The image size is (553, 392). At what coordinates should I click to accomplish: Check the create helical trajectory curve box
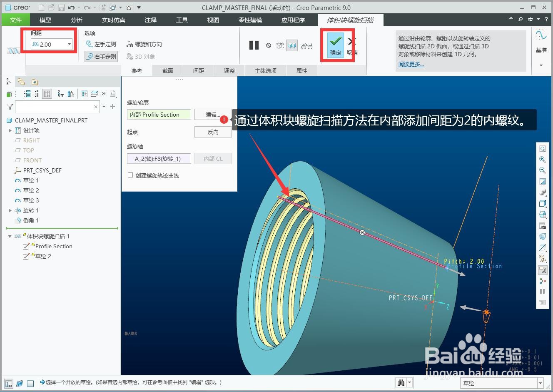point(130,175)
